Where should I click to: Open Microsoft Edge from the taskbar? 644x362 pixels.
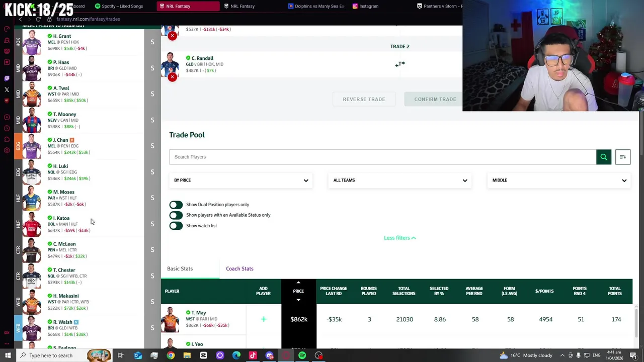click(236, 355)
